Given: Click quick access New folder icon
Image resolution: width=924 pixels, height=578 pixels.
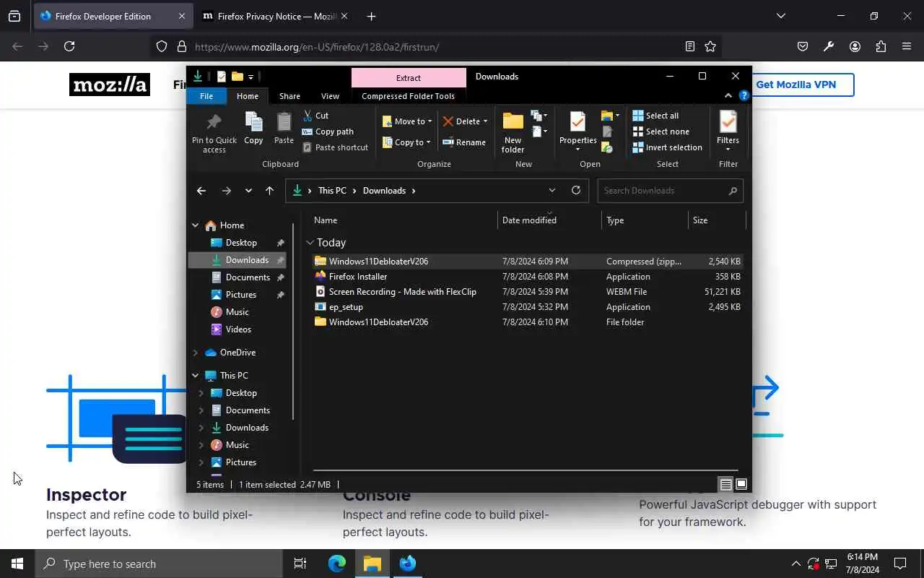Looking at the screenshot, I should 237,77.
